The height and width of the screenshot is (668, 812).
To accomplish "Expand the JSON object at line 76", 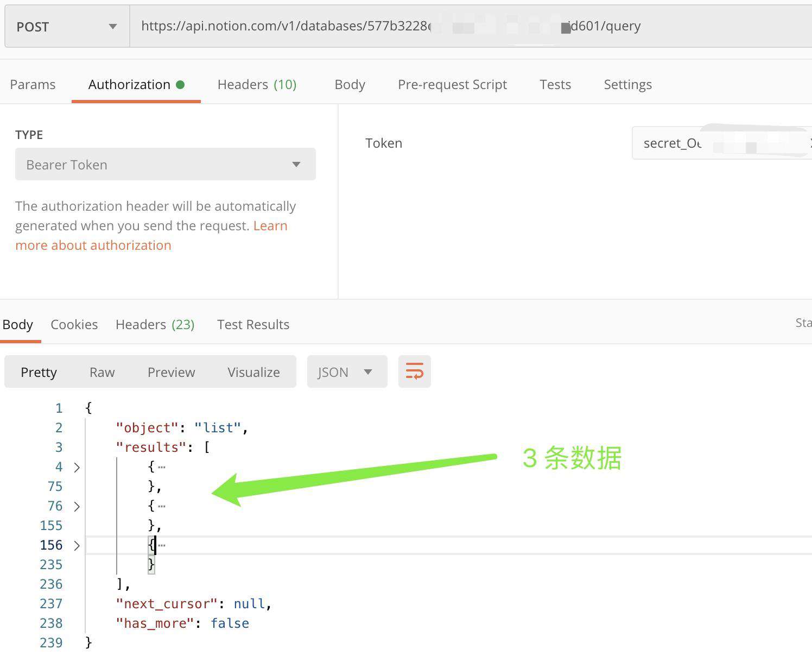I will 77,506.
